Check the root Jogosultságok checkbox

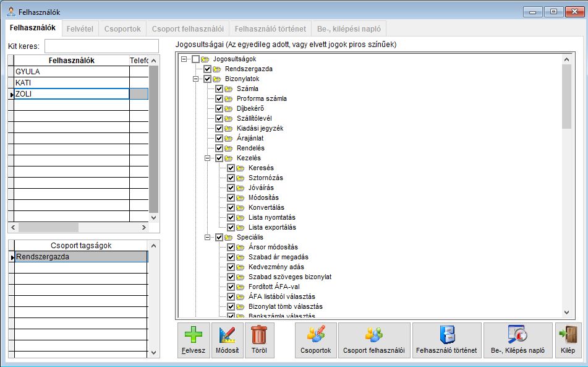point(195,59)
